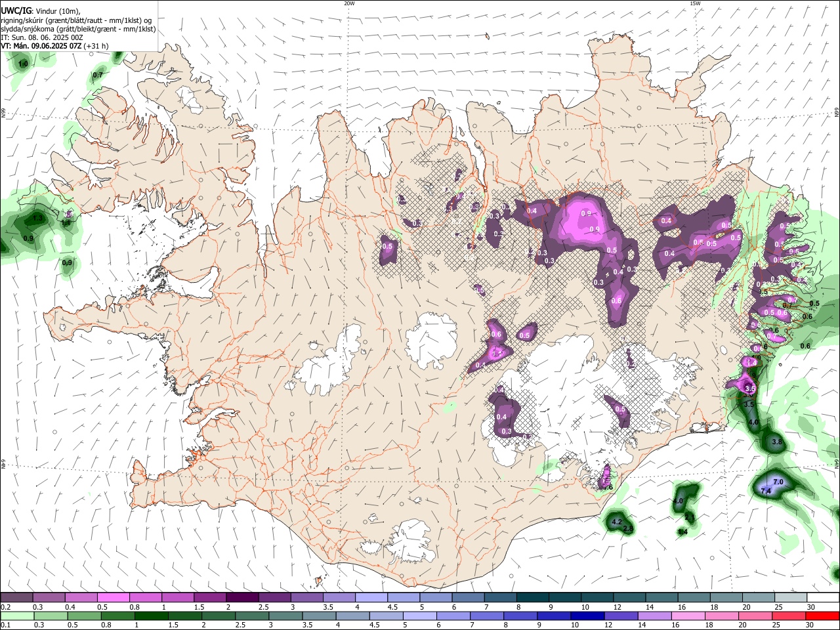This screenshot has width=840, height=630.
Task: Click the 7.0 precipitation value offshore southeast
Action: (x=778, y=482)
